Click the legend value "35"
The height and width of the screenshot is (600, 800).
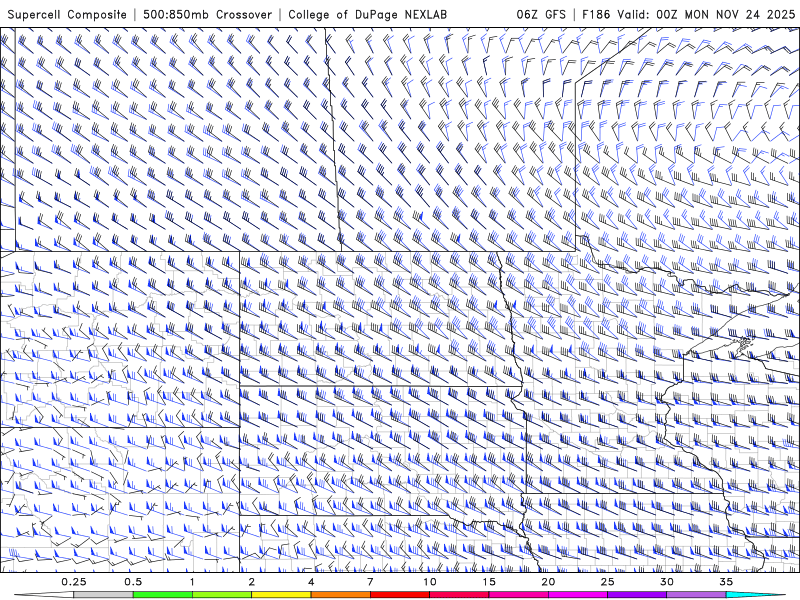(x=726, y=582)
